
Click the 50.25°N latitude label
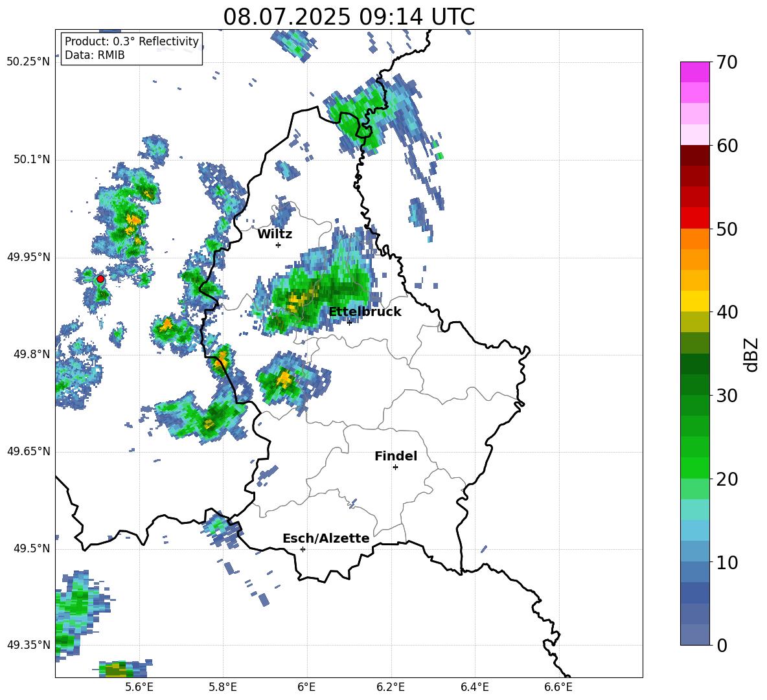[29, 62]
